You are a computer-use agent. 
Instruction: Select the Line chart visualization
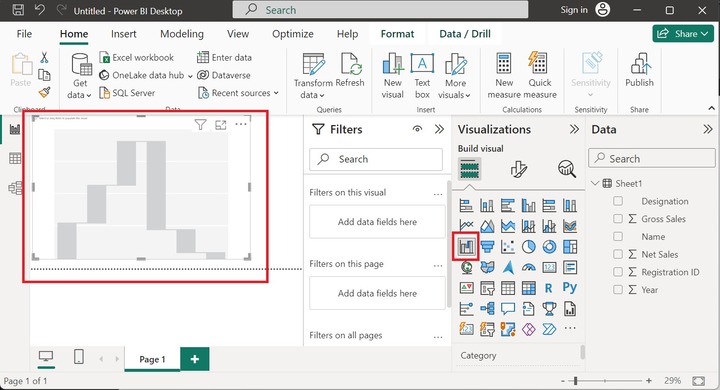click(x=466, y=226)
